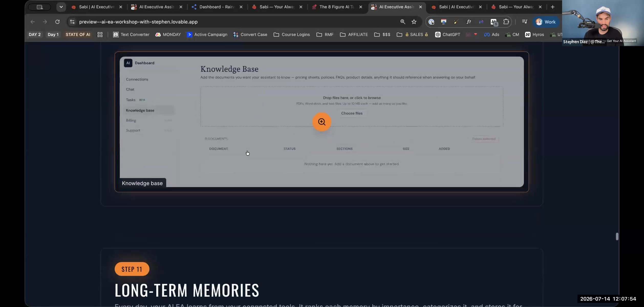Click the STEP 11 badge
Viewport: 644px width, 307px height.
132,269
